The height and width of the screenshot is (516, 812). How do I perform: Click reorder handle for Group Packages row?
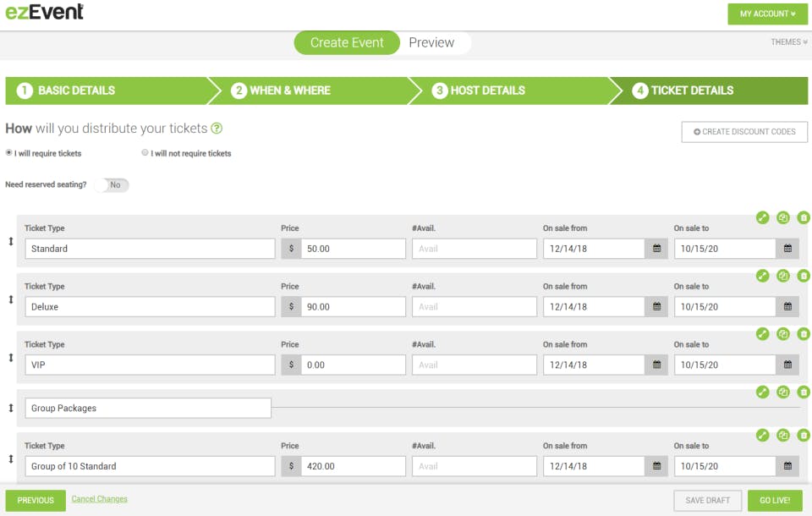coord(11,409)
